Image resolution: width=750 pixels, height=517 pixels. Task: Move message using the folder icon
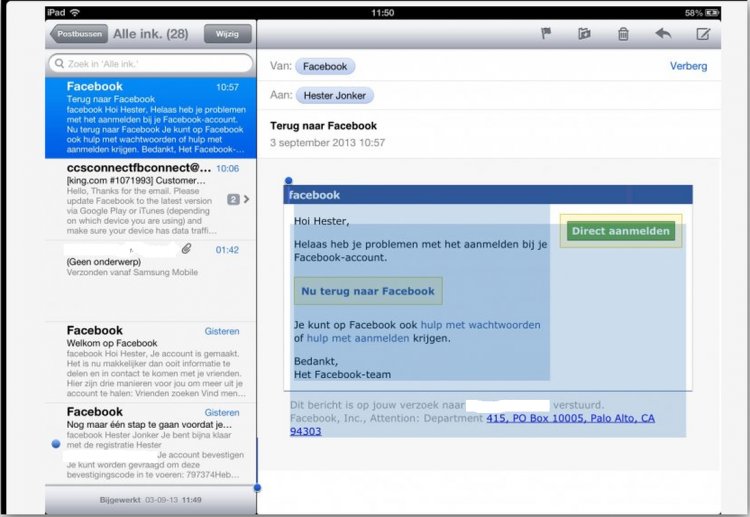pyautogui.click(x=584, y=33)
